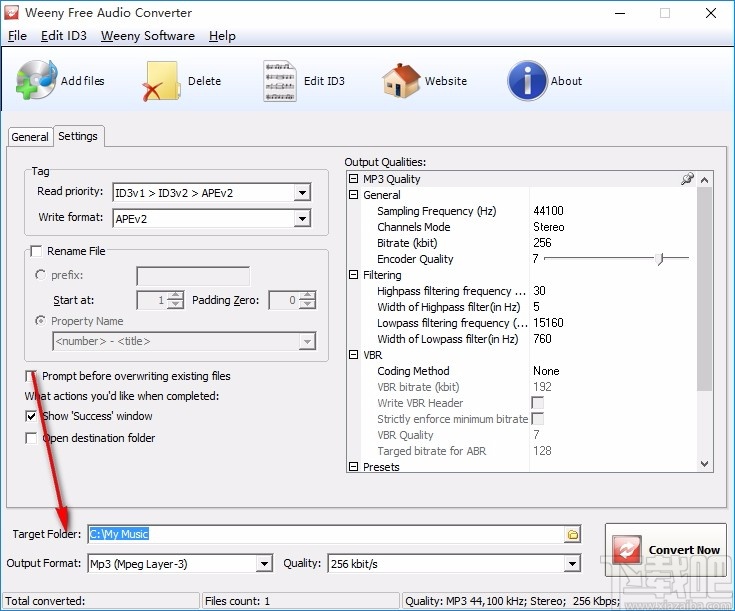Select the prefix radio button
The image size is (735, 611).
coord(41,275)
